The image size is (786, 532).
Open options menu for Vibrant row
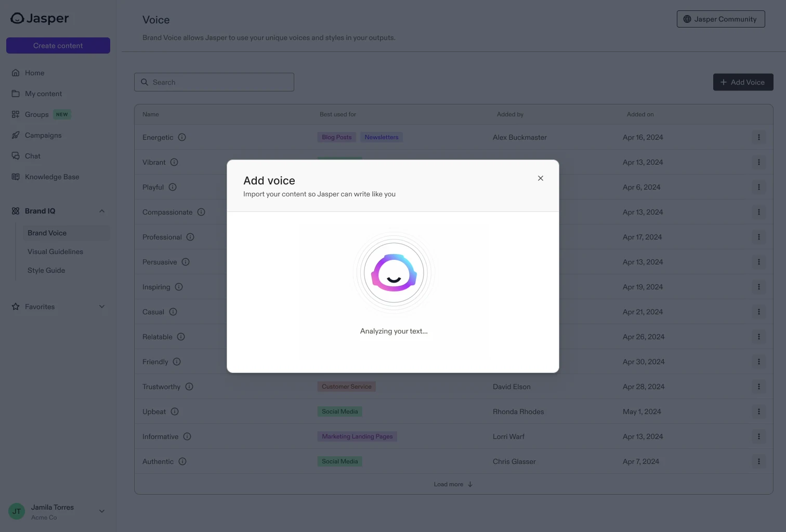tap(759, 162)
